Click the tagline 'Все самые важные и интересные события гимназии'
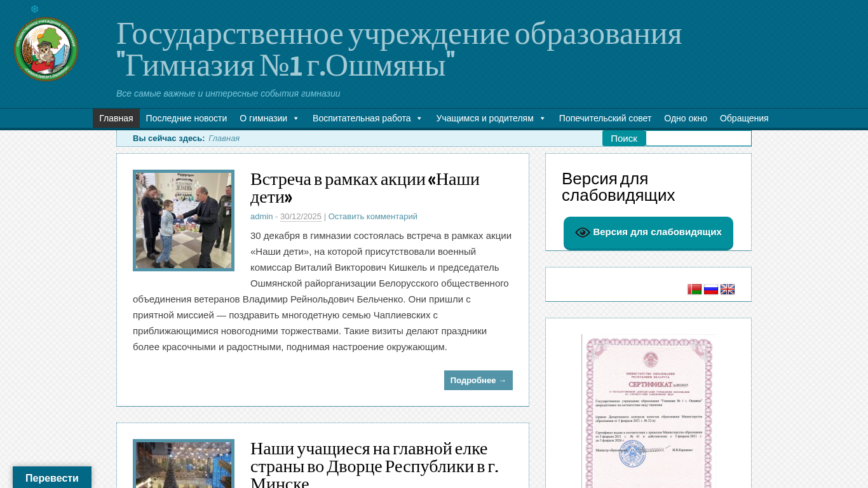Screen dimensions: 868x488 [228, 93]
